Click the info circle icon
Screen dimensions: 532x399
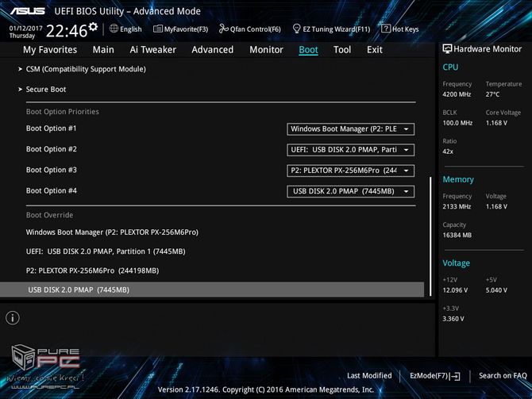click(x=13, y=317)
